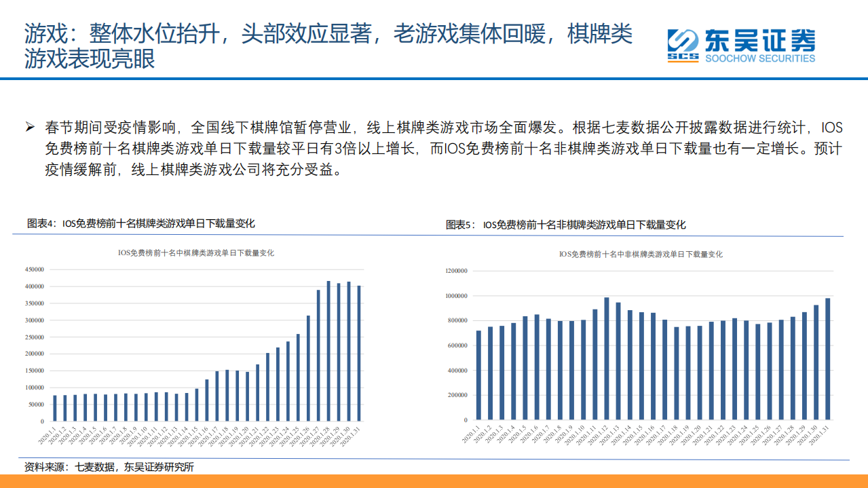
Task: Click the 450000 y-axis label
Action: click(x=33, y=269)
